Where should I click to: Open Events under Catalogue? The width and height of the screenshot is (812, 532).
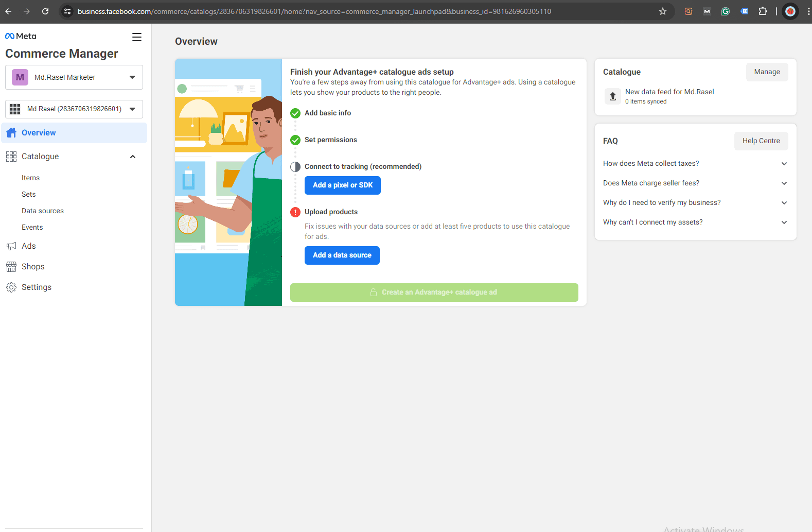coord(32,228)
